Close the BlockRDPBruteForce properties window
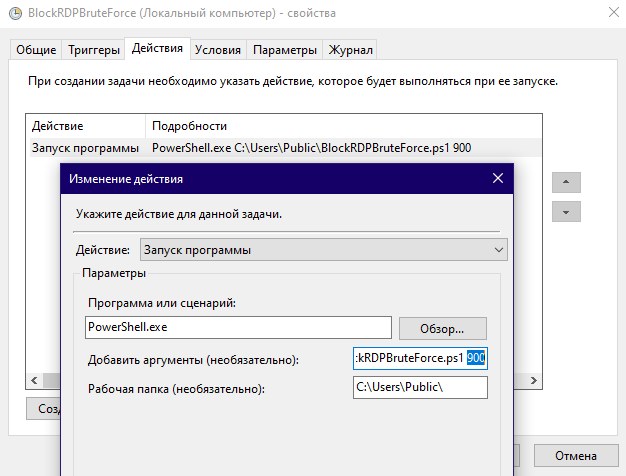This screenshot has height=476, width=626. click(614, 12)
